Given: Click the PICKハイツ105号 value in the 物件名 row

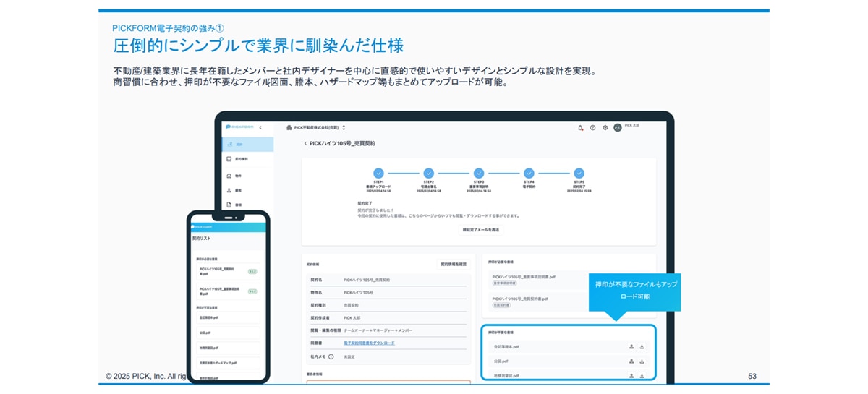Looking at the screenshot, I should 359,292.
